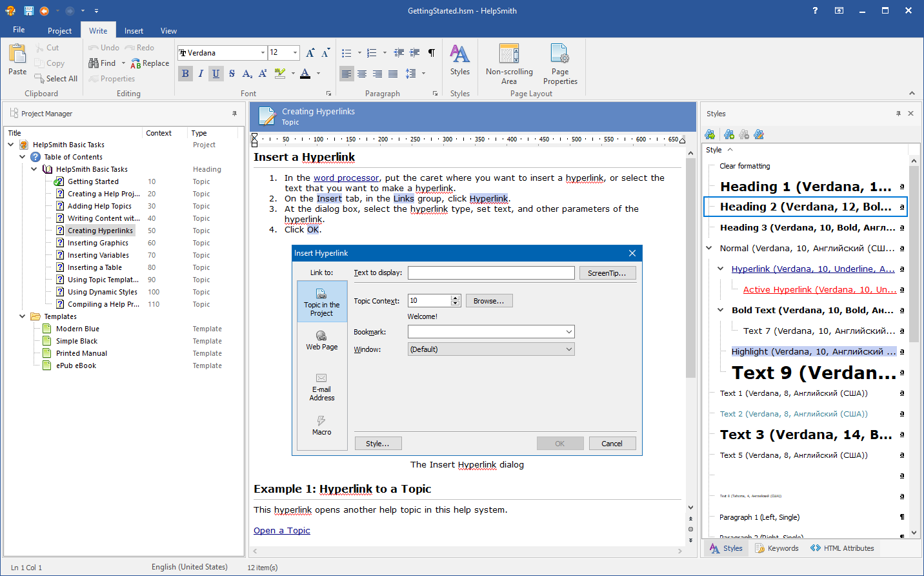Collapse the Templates tree node
The height and width of the screenshot is (576, 924).
point(22,316)
